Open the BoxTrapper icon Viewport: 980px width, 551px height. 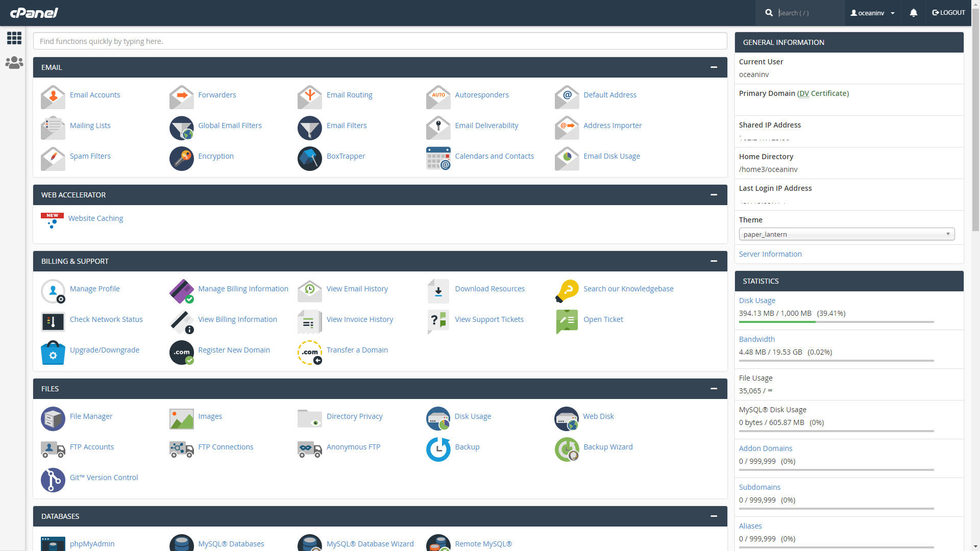point(310,158)
